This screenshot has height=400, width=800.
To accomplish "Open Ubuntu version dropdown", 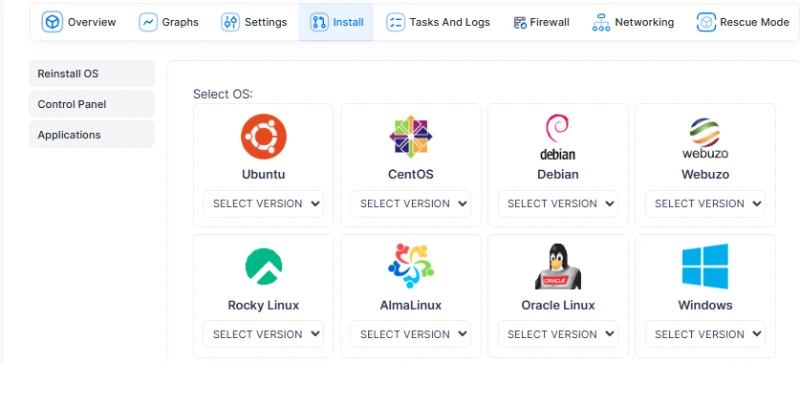I will click(263, 204).
